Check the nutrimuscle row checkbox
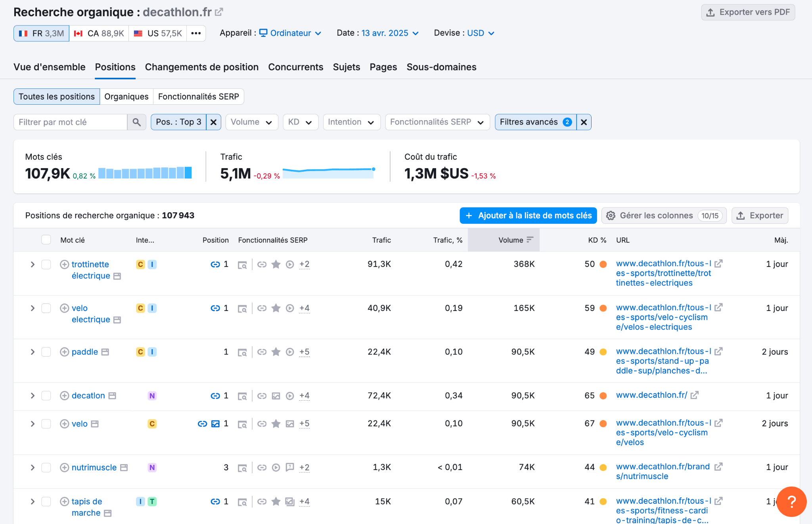The height and width of the screenshot is (524, 812). point(46,468)
